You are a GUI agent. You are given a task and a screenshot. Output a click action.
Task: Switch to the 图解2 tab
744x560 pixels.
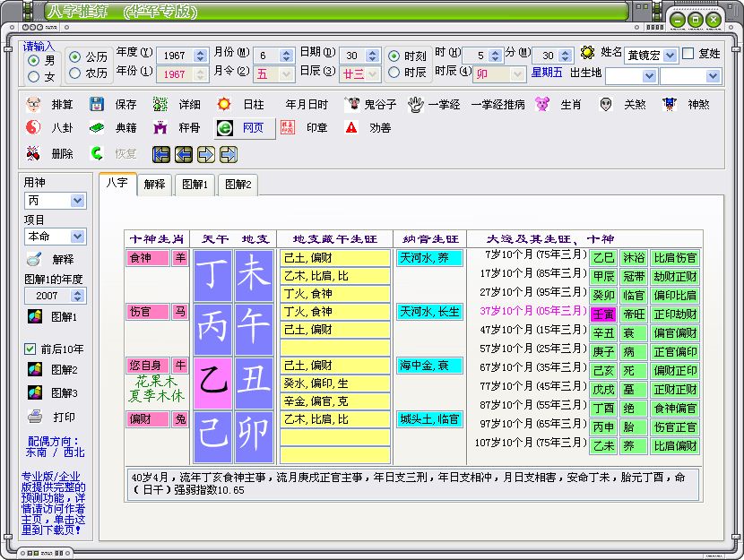pos(238,185)
